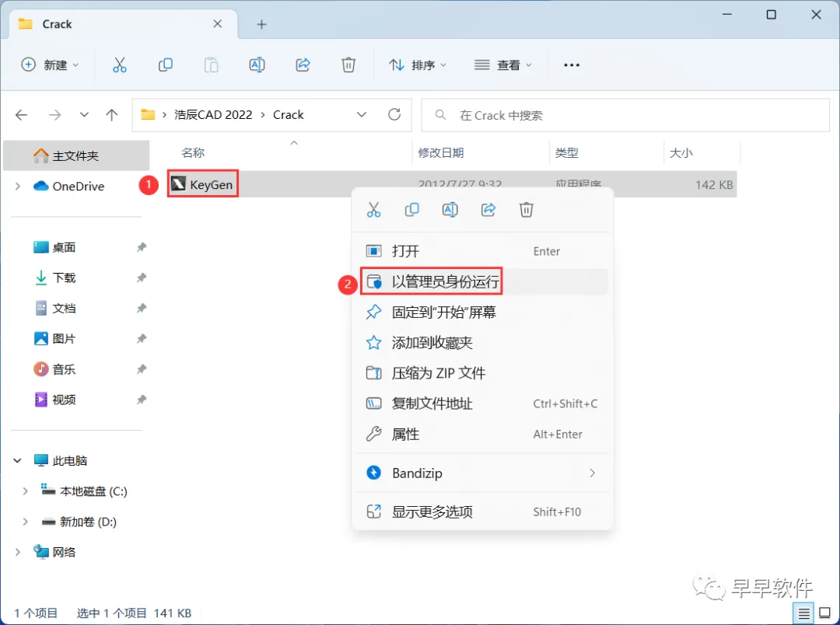Switch to details view in status bar
The image size is (840, 625).
pos(803,613)
